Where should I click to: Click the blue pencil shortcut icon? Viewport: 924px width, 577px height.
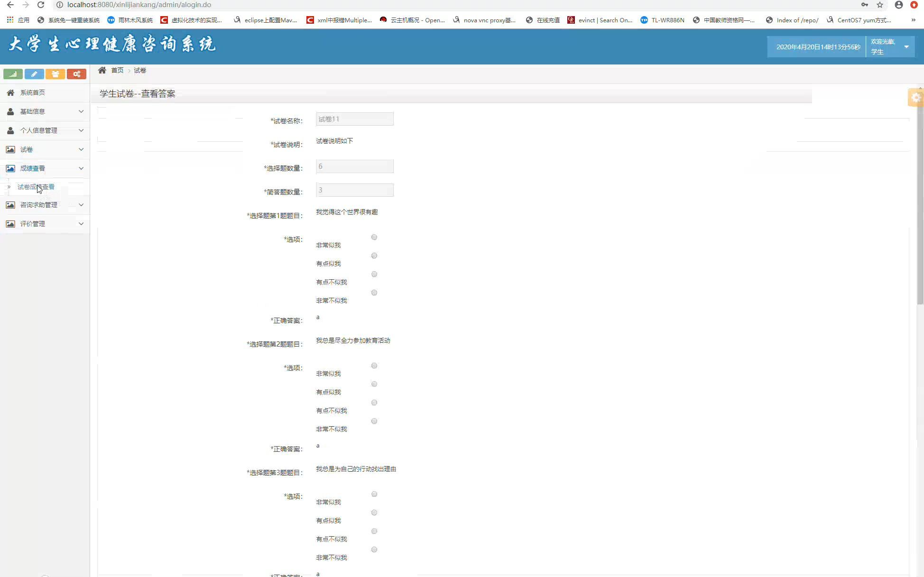point(34,74)
